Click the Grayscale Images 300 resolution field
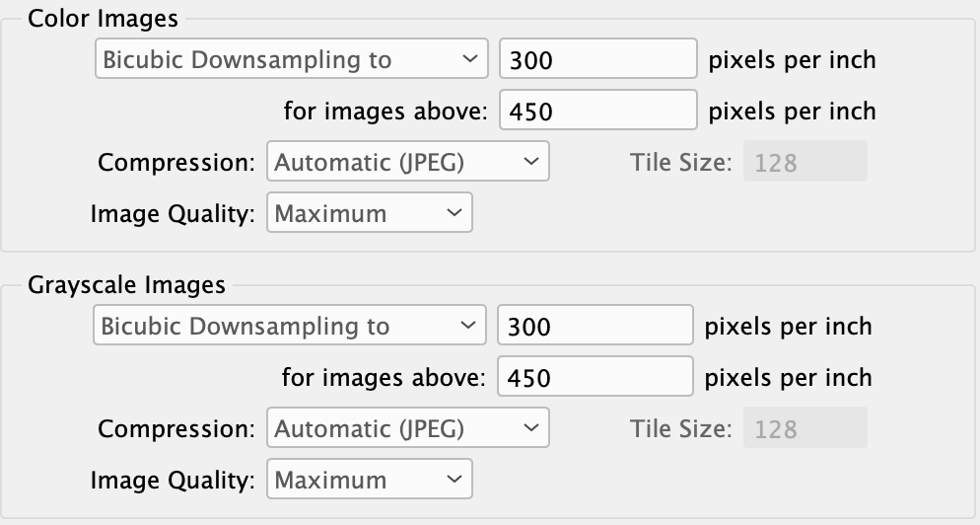 (595, 326)
